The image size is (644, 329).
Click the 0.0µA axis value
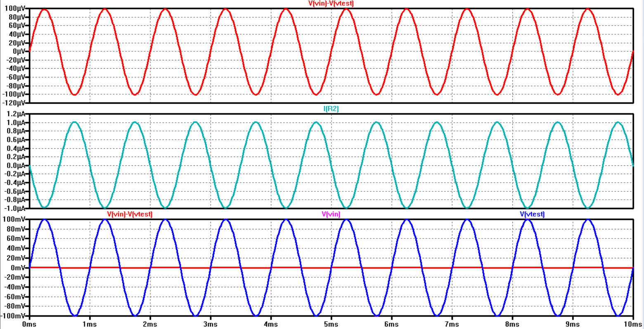(16, 165)
